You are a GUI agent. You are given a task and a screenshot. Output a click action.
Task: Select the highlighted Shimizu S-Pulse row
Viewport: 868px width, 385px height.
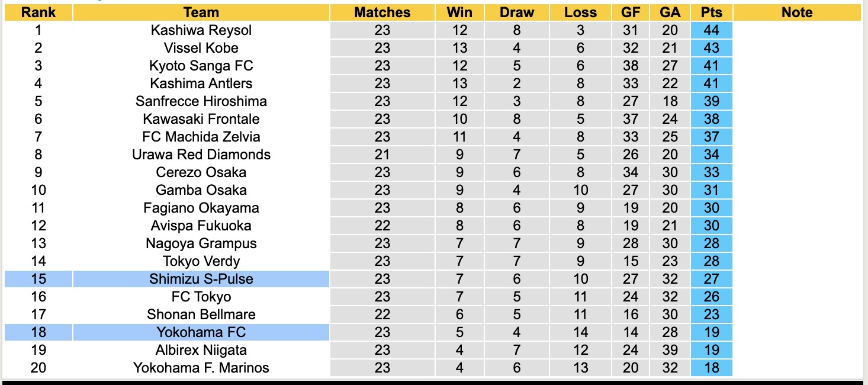click(201, 279)
